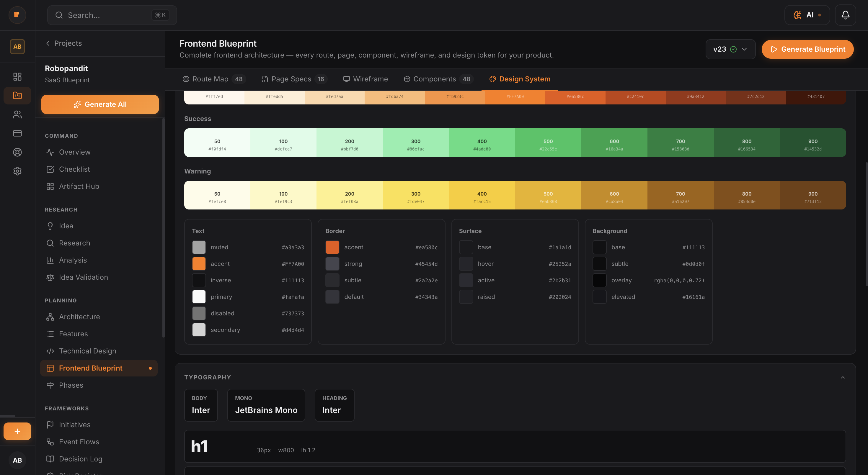The width and height of the screenshot is (868, 475).
Task: Open the help lifebuoy icon in left rail
Action: [17, 152]
